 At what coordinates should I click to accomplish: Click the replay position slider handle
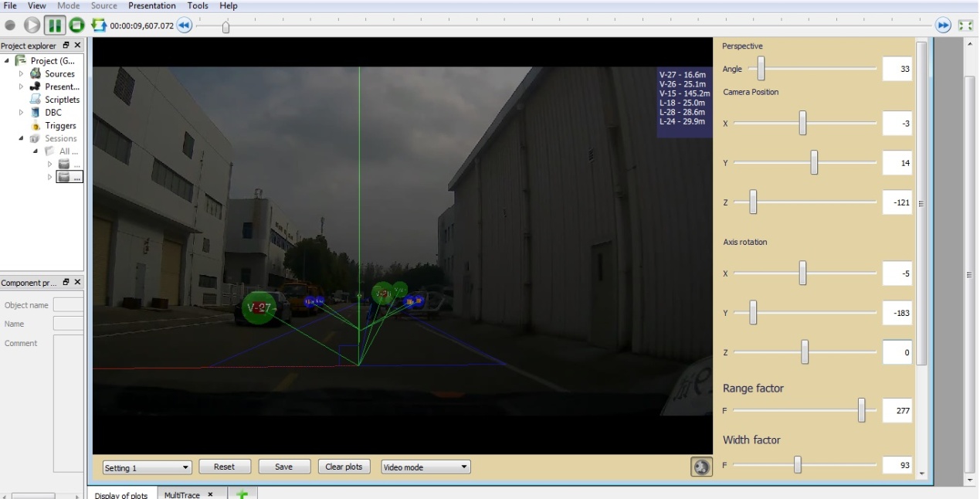[x=226, y=27]
